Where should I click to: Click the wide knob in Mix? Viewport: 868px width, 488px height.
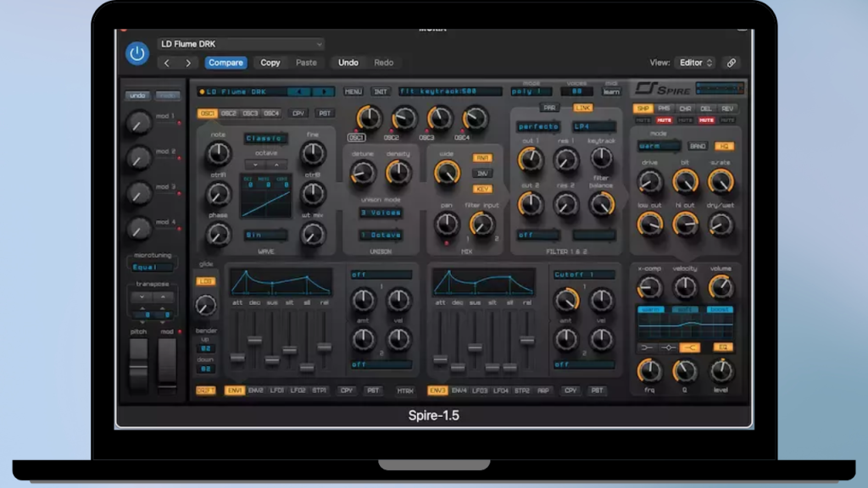pos(446,173)
